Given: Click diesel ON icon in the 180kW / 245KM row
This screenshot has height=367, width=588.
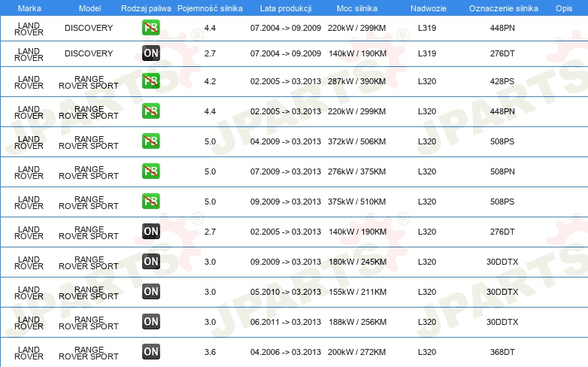Looking at the screenshot, I should pos(150,261).
